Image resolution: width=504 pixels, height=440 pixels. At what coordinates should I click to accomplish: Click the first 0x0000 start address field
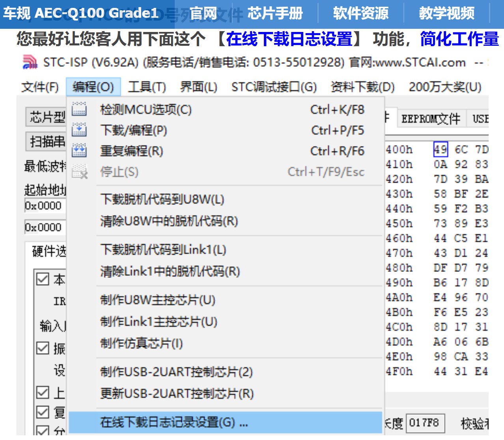[45, 206]
